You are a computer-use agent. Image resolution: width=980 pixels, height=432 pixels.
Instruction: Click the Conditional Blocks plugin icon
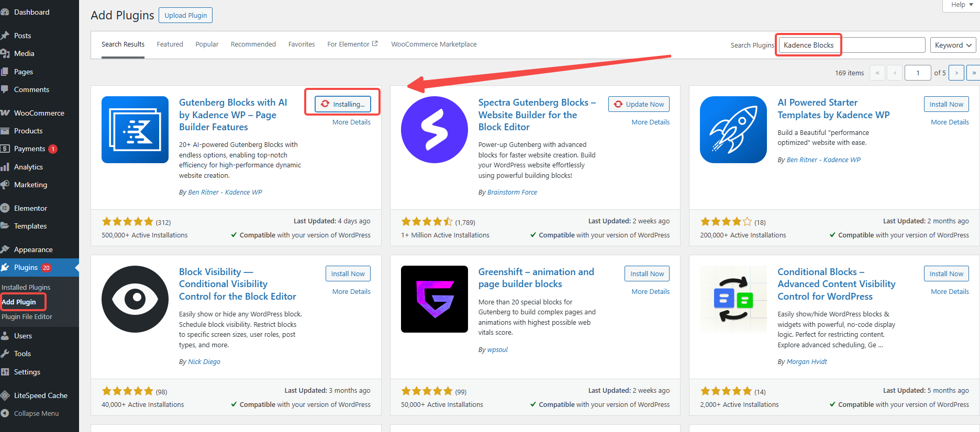tap(733, 299)
